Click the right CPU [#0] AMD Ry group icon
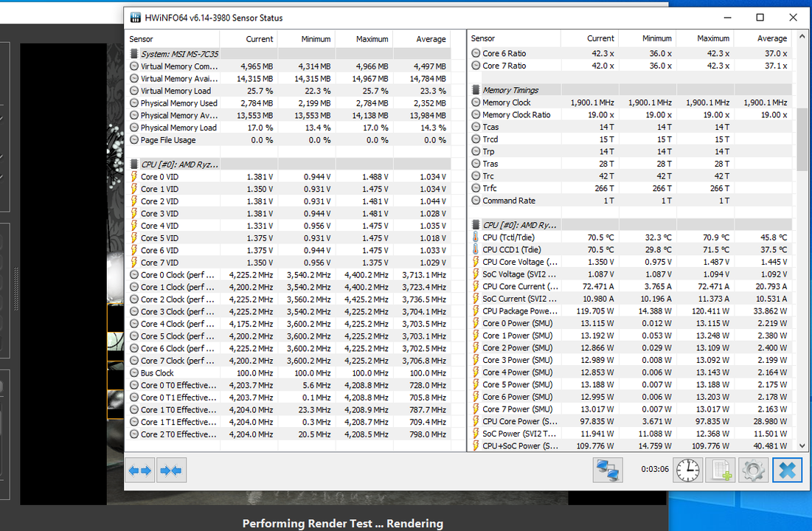The width and height of the screenshot is (812, 531). (476, 225)
